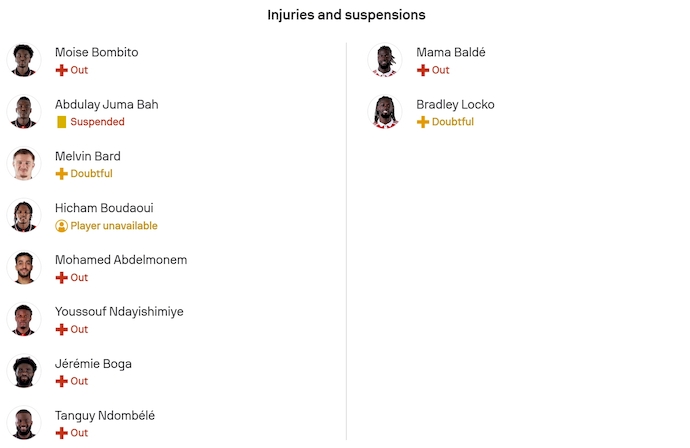The height and width of the screenshot is (448, 690).
Task: Select the Hicham Boudaoui name link
Action: [x=104, y=208]
